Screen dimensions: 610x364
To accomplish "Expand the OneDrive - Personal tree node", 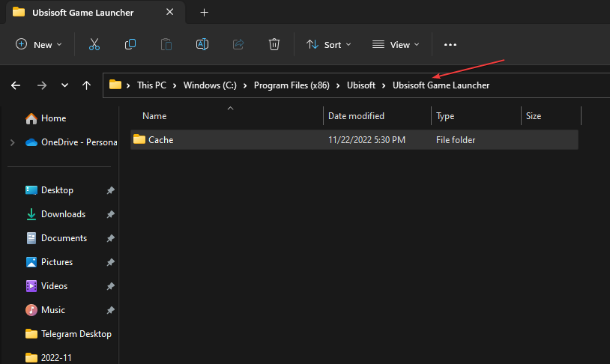I will click(x=13, y=143).
